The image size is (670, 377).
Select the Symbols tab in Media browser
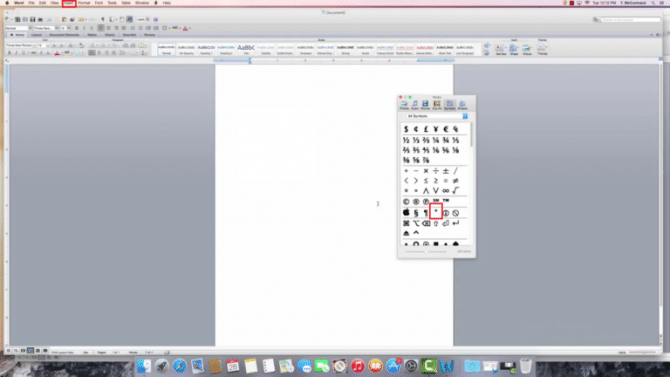(450, 105)
